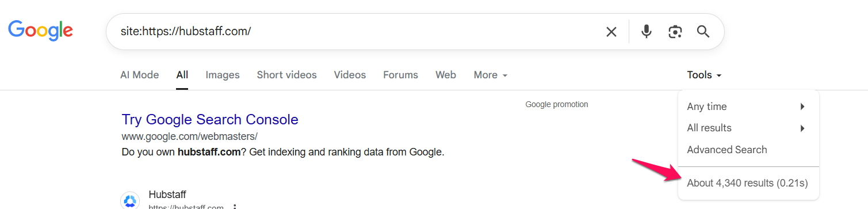Clear the search box with X icon
The height and width of the screenshot is (209, 868).
[x=611, y=32]
